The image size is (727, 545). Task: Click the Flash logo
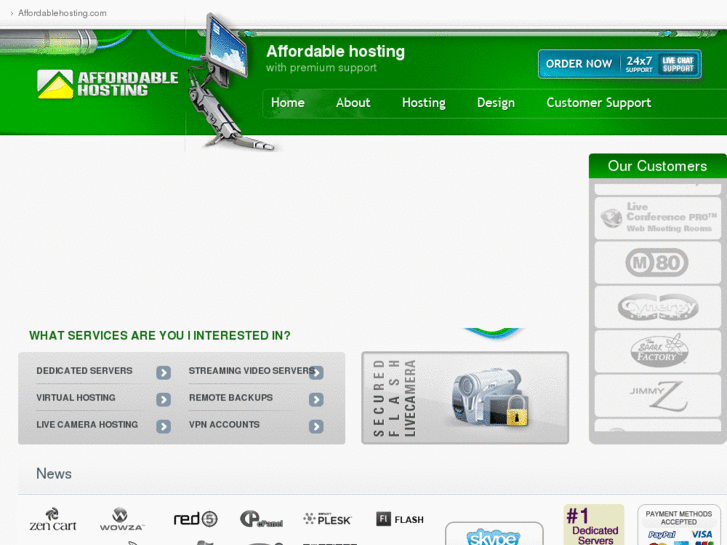400,519
